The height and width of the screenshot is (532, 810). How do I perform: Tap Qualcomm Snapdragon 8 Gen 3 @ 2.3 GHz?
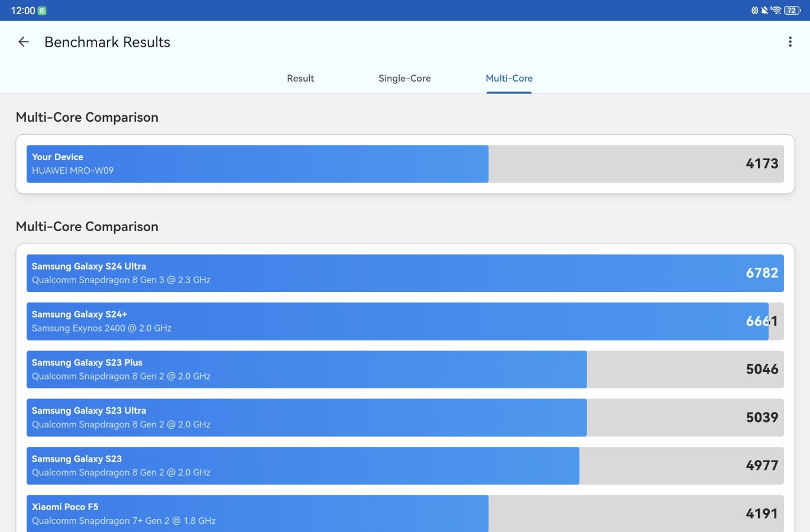121,280
